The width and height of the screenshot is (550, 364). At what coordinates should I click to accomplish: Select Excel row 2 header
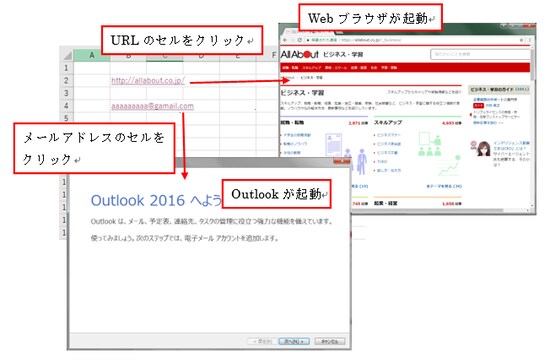[x=66, y=80]
